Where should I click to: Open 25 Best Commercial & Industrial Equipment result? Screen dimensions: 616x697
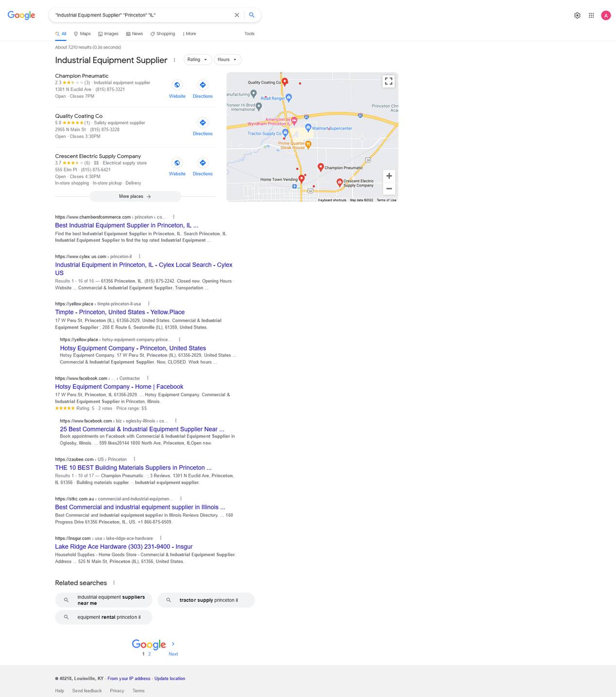tap(142, 429)
